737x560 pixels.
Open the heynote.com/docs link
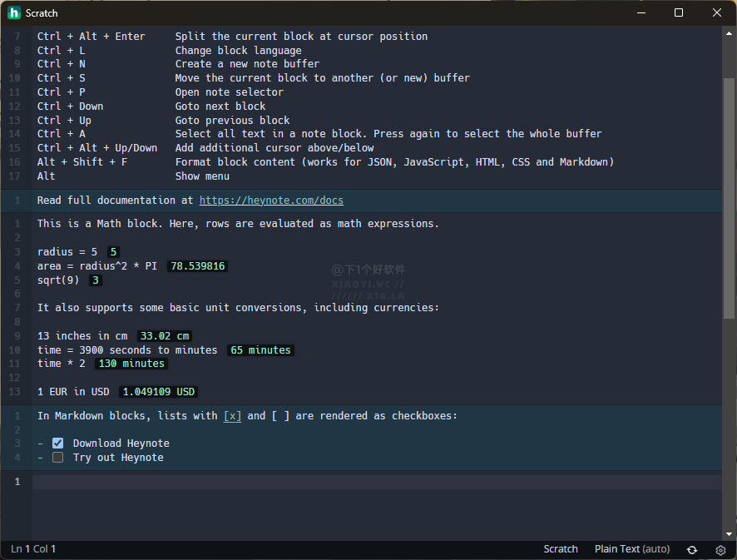pos(271,201)
